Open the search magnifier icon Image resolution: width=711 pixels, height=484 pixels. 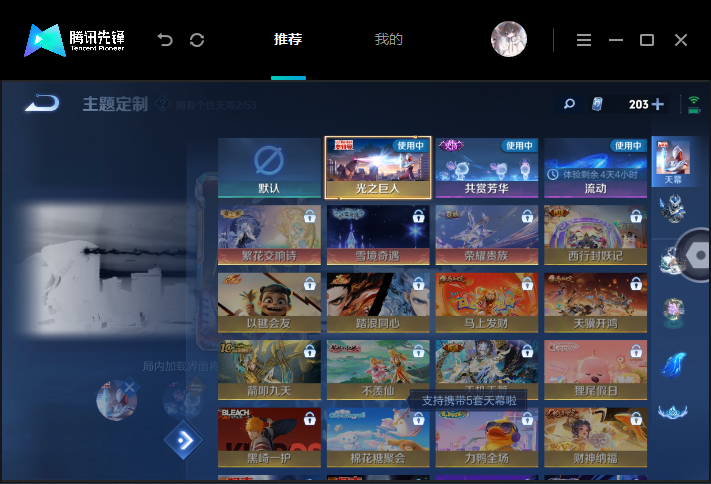[x=569, y=104]
